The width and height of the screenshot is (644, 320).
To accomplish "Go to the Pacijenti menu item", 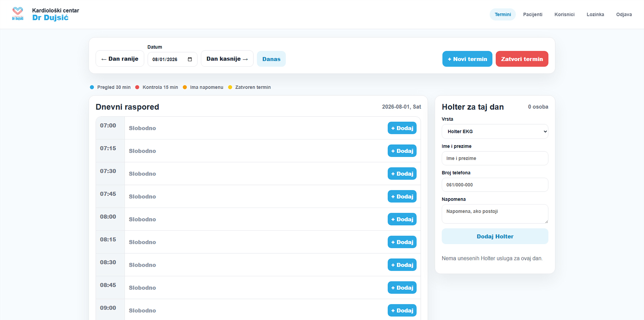I will pos(533,15).
